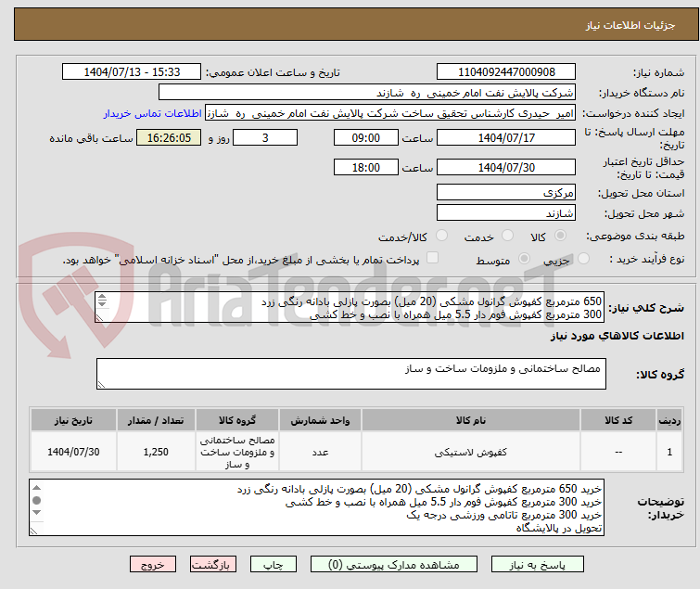700x589 pixels.
Task: Click the اطلاعات کالاهای مورد نیاز heading
Action: (617, 336)
